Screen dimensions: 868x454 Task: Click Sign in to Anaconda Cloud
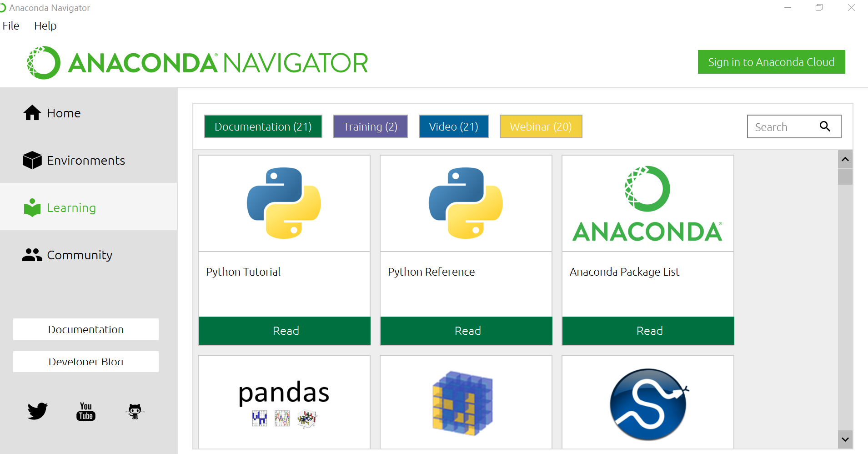coord(771,62)
